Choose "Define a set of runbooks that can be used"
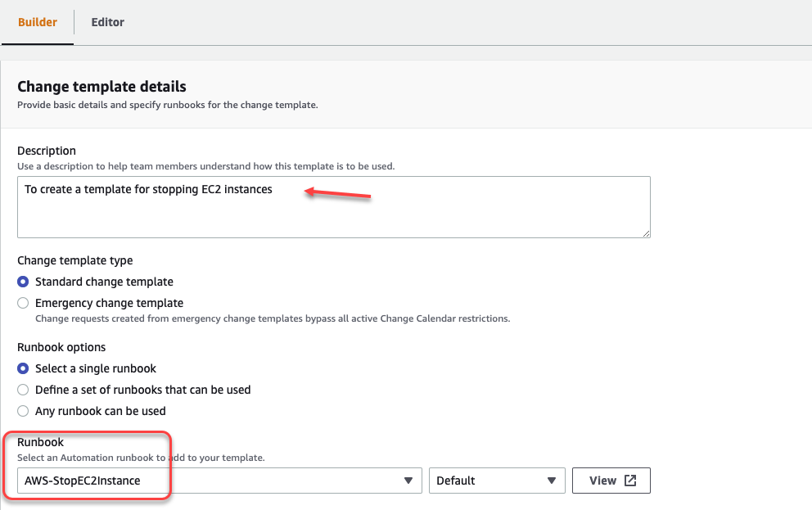This screenshot has width=812, height=510. (x=23, y=390)
